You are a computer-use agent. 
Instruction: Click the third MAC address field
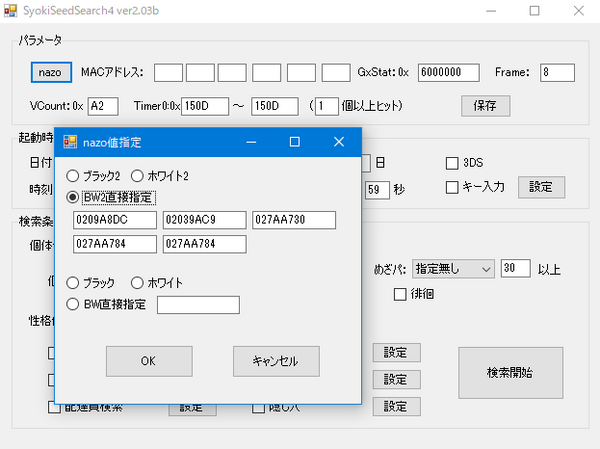pos(232,73)
